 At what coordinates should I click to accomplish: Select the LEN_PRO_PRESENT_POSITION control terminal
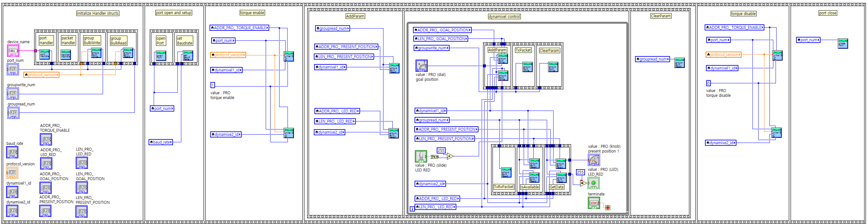82,212
